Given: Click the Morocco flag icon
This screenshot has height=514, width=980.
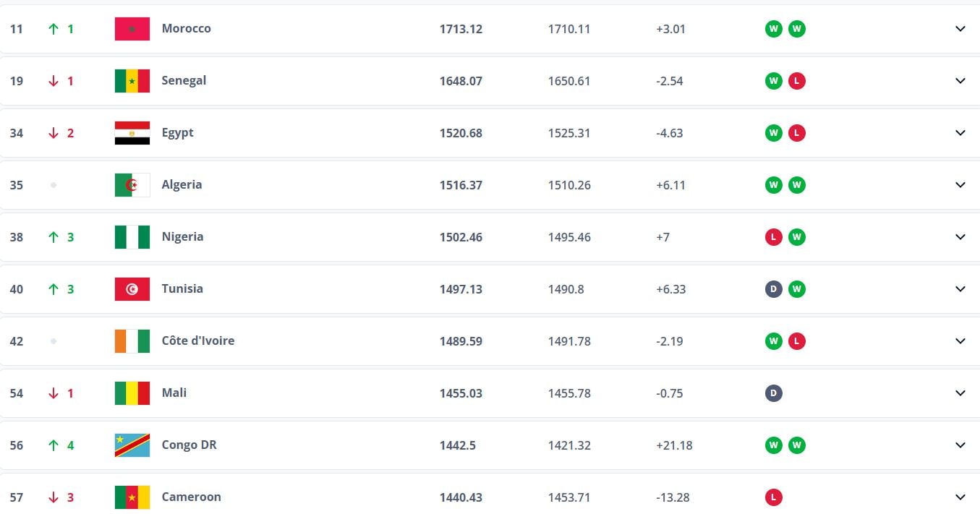Looking at the screenshot, I should [x=132, y=29].
